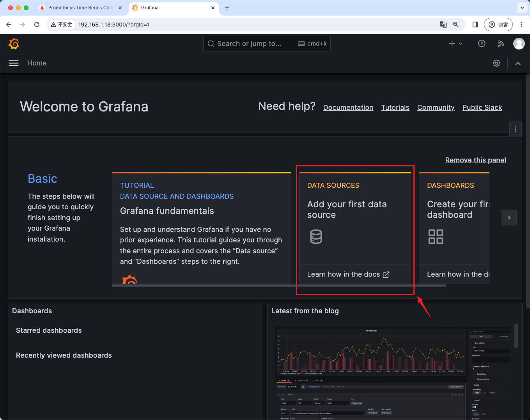Open a new browser tab
The width and height of the screenshot is (530, 420).
pos(227,8)
